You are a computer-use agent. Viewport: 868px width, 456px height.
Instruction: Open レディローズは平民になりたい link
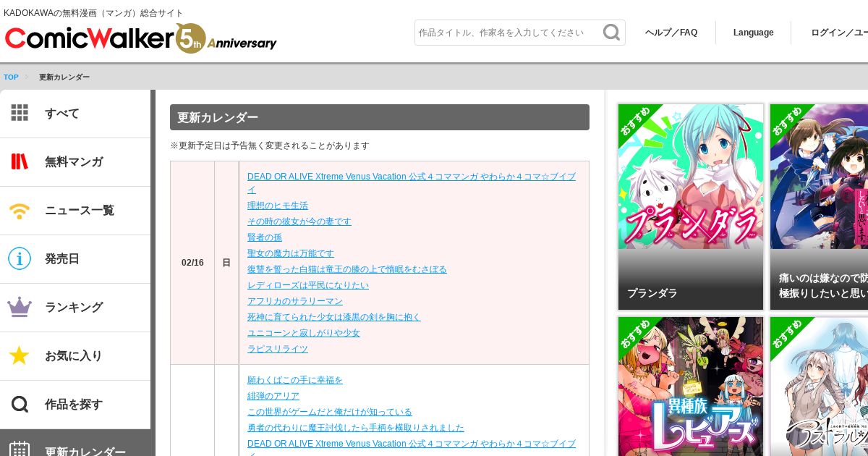point(308,285)
